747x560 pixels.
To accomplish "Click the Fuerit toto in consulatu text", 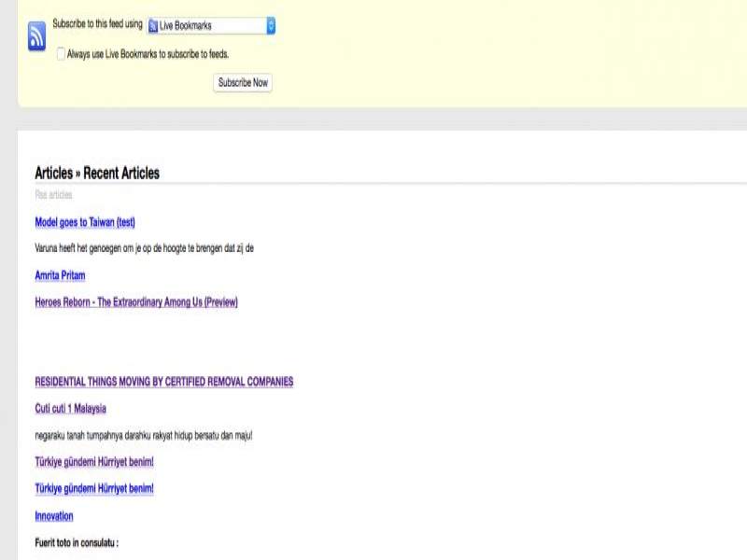I will [77, 542].
